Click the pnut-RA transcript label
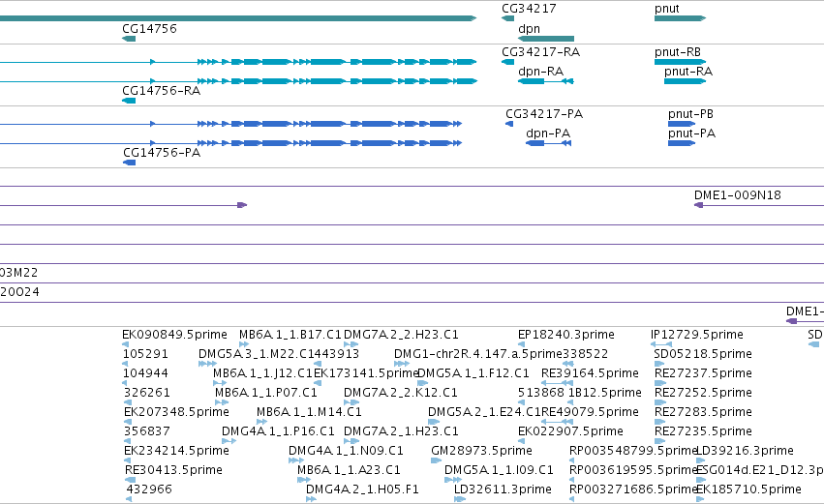The image size is (824, 504). (688, 72)
